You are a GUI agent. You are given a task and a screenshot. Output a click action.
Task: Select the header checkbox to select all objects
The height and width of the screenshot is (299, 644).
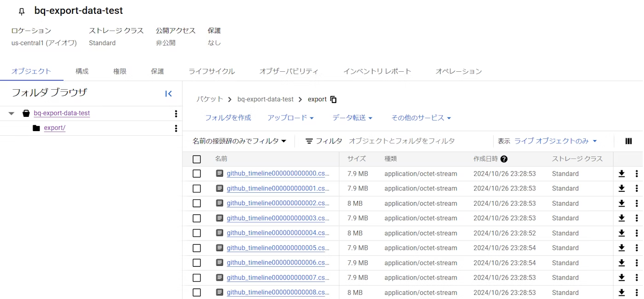click(x=197, y=159)
